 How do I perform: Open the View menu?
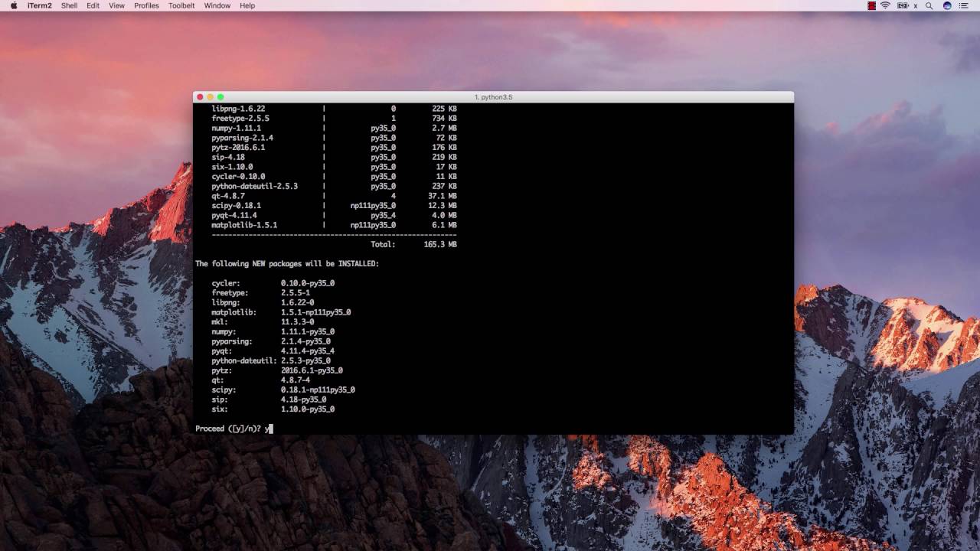click(116, 5)
